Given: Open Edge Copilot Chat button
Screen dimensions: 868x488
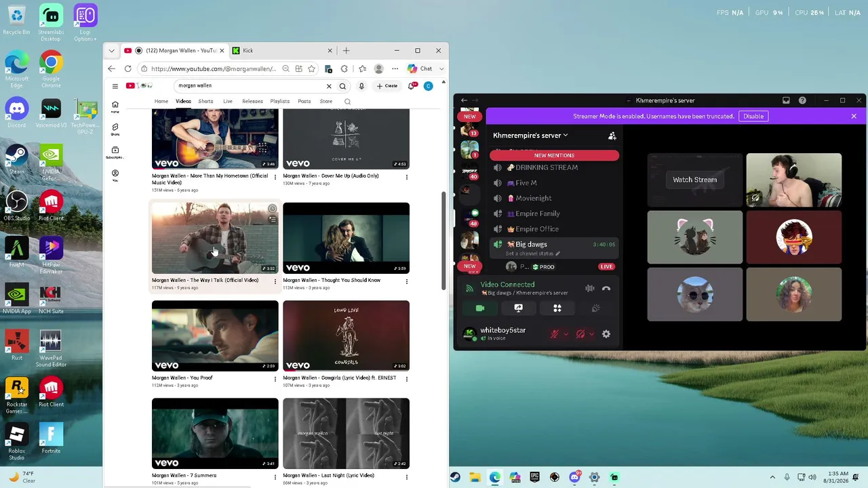Looking at the screenshot, I should coord(420,68).
